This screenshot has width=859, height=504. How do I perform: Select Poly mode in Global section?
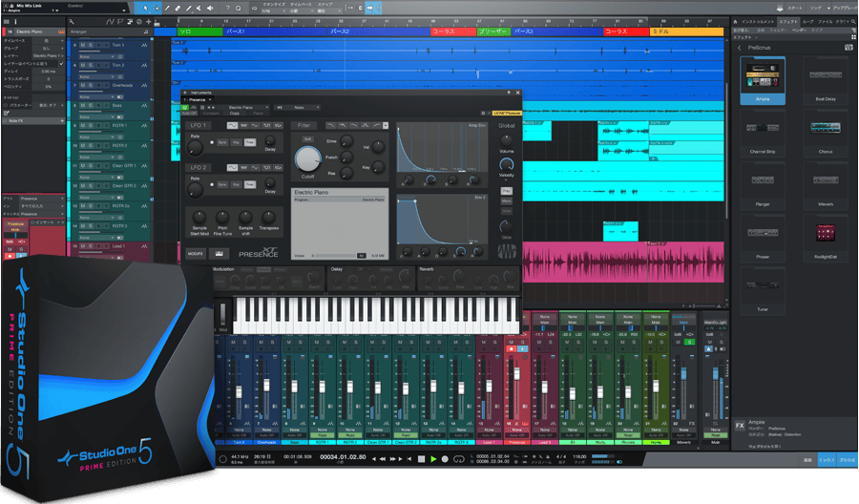(506, 191)
